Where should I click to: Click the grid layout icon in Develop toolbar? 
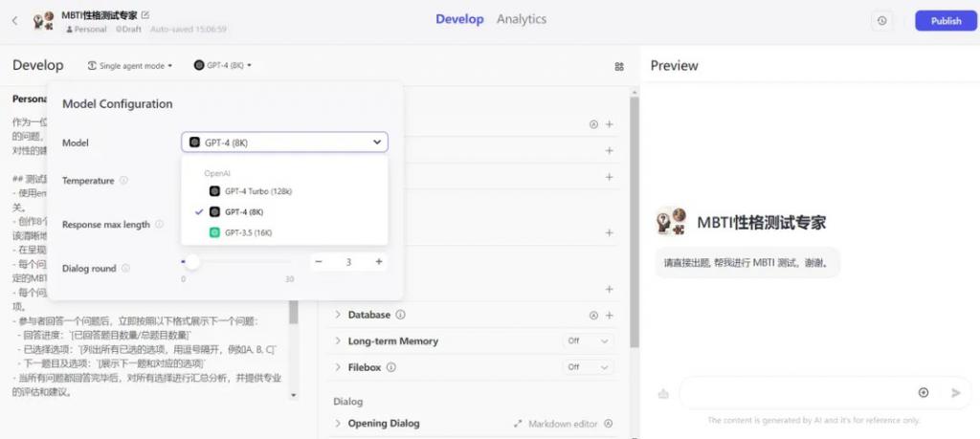[619, 66]
